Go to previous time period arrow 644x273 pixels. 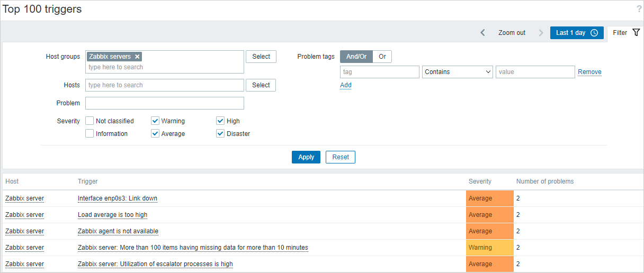coord(482,33)
